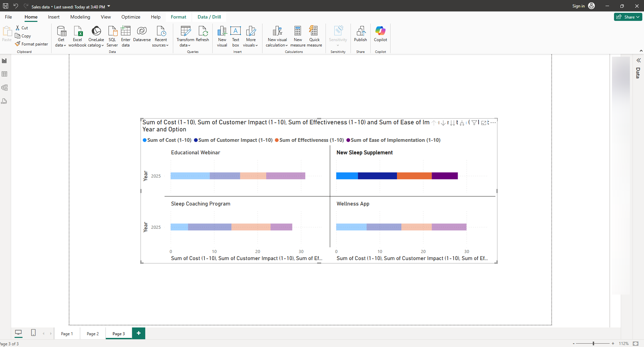Screen dimensions: 644x347
Task: Go to next level in hierarchy
Action: (452, 123)
